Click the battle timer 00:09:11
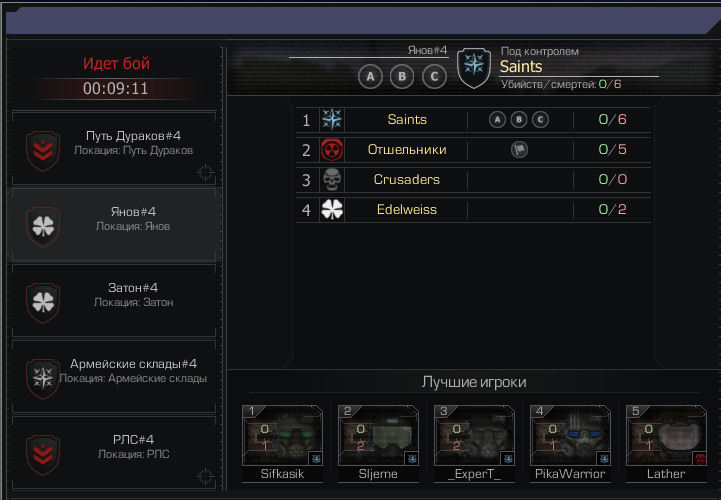 (115, 88)
